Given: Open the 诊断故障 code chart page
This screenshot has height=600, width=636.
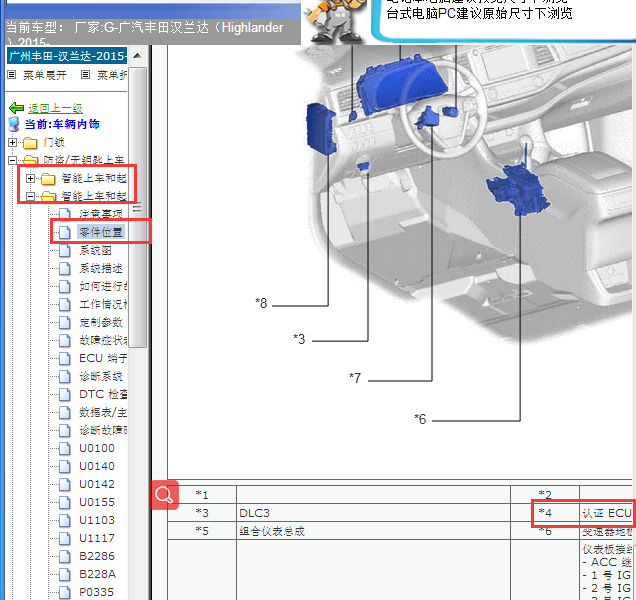Looking at the screenshot, I should pos(103,430).
